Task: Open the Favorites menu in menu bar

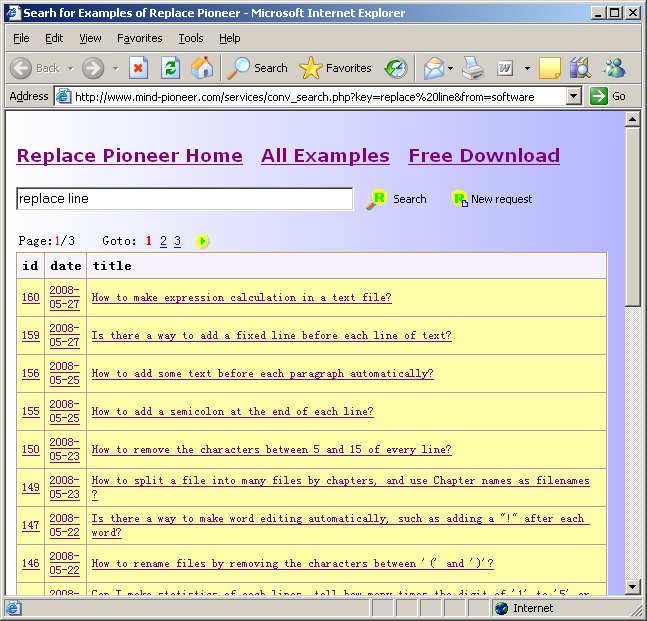Action: pos(139,38)
